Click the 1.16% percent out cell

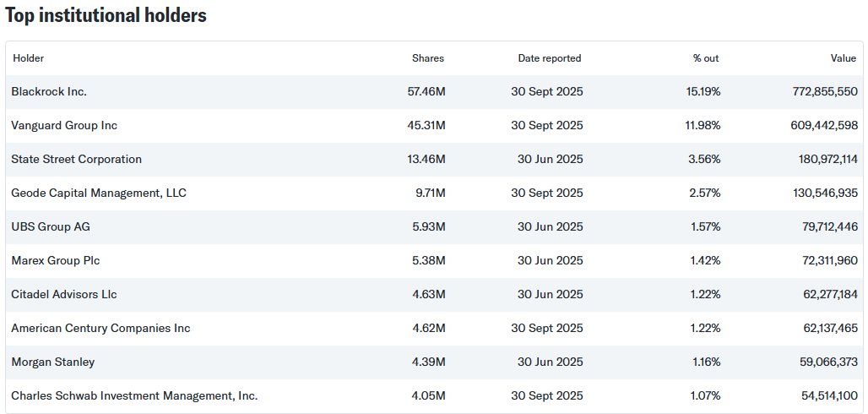coord(706,362)
